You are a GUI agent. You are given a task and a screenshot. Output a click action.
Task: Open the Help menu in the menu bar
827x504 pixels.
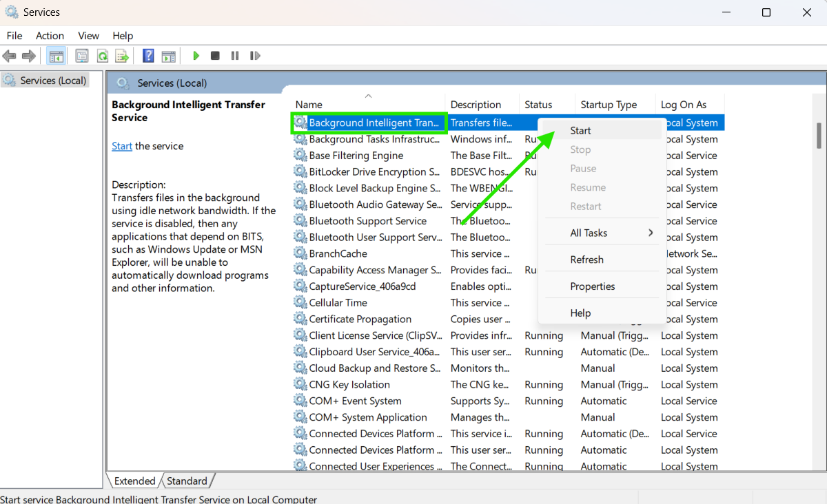tap(123, 36)
